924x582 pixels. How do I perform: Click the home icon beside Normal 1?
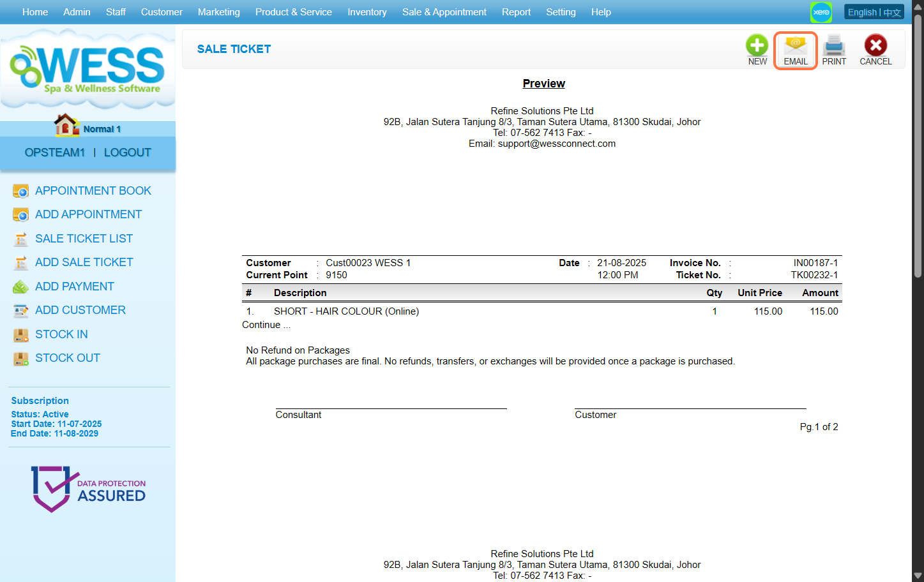coord(66,126)
